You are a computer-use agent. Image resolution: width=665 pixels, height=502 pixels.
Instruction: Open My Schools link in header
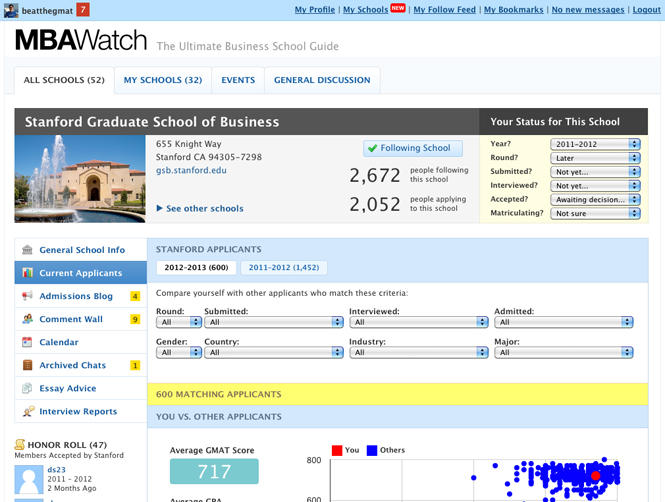[366, 10]
